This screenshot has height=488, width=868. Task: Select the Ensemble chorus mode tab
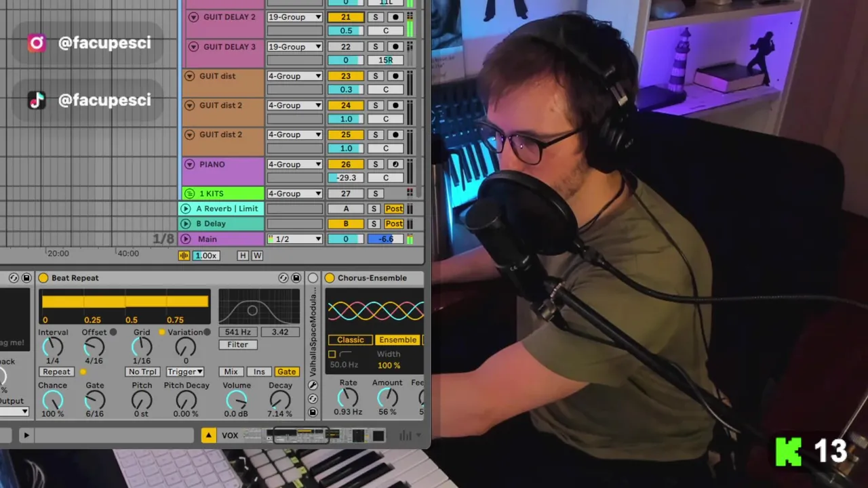pyautogui.click(x=397, y=340)
